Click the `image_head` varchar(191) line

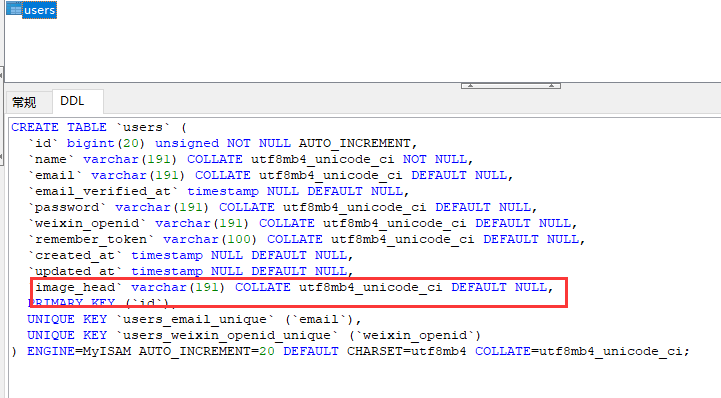[294, 287]
